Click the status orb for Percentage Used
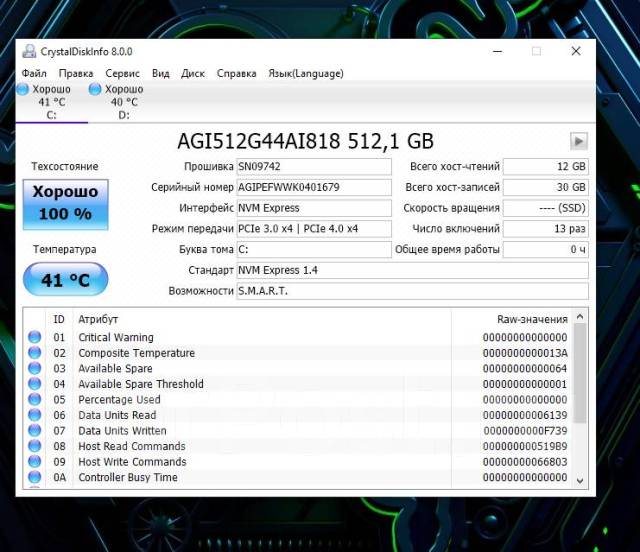The image size is (640, 552). pos(35,399)
